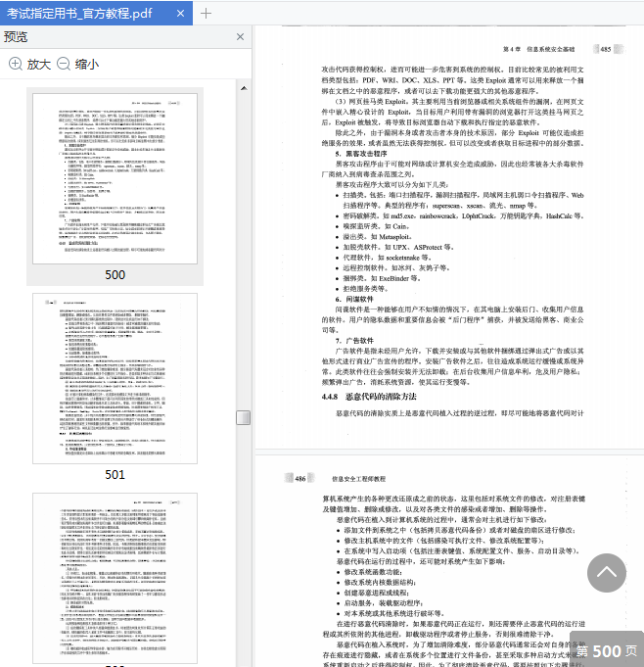Image resolution: width=644 pixels, height=667 pixels.
Task: Click the page number 486 in header
Action: click(x=300, y=479)
